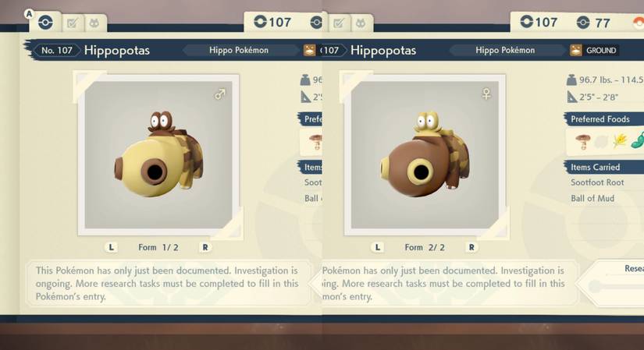Click the yellow grain preferred food icon
The width and height of the screenshot is (644, 350).
click(620, 141)
